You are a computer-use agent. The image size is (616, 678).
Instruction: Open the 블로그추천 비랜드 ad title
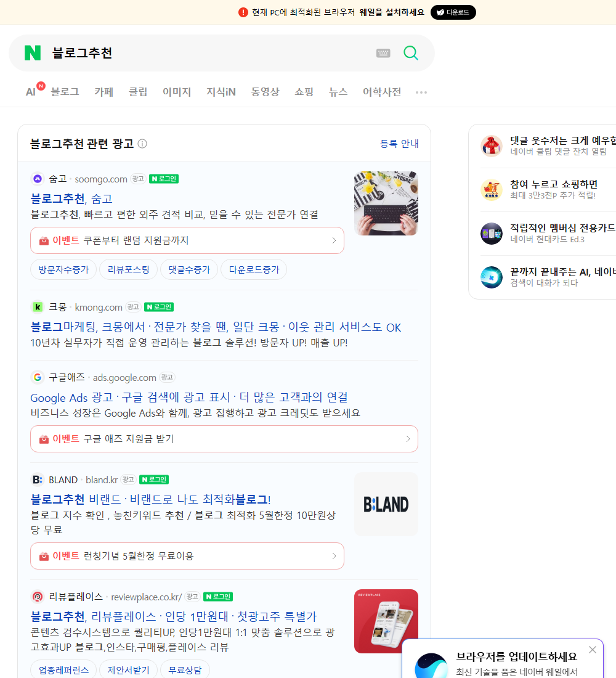click(150, 499)
